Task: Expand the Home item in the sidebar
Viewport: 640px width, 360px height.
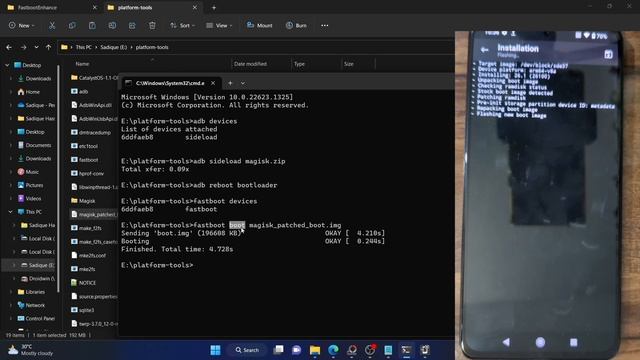Action: pyautogui.click(x=11, y=92)
